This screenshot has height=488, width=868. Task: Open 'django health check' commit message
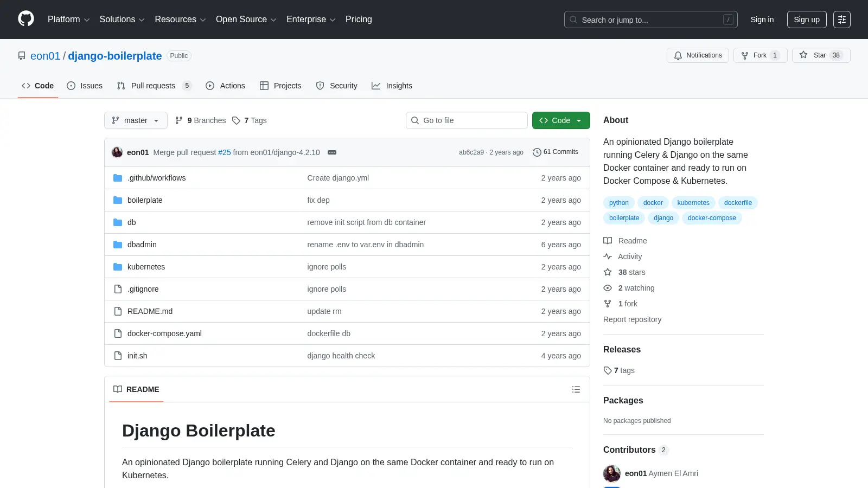pyautogui.click(x=341, y=356)
